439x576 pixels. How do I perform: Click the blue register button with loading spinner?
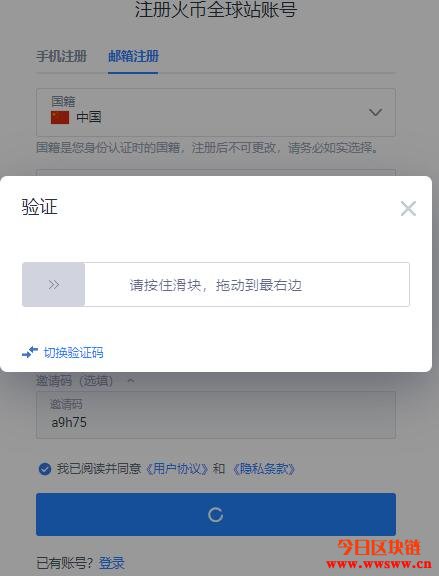[x=216, y=514]
